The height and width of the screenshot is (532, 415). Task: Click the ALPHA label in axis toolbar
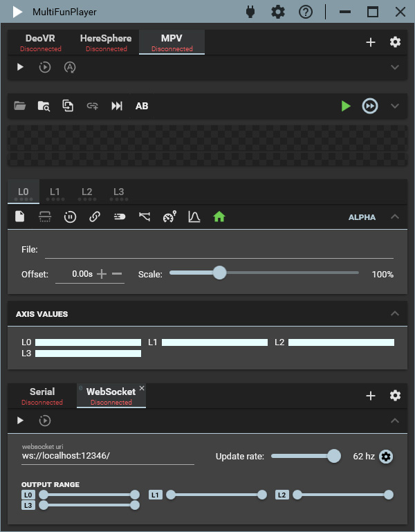point(362,217)
